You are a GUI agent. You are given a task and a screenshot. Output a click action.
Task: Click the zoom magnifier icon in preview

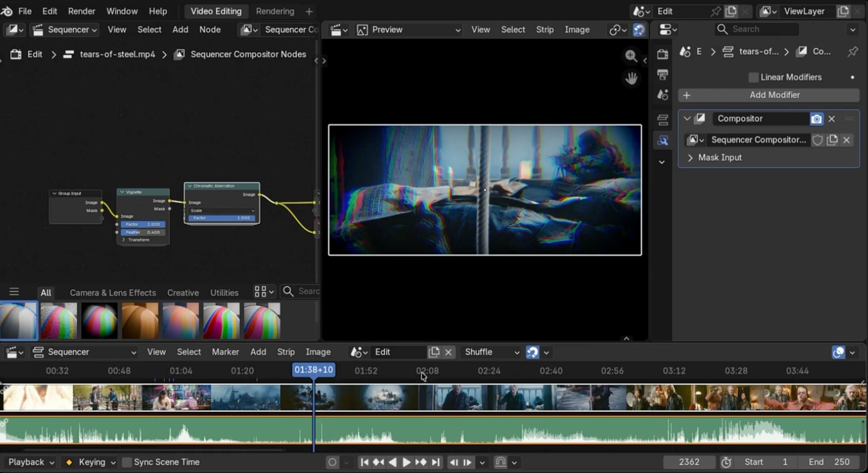(631, 56)
